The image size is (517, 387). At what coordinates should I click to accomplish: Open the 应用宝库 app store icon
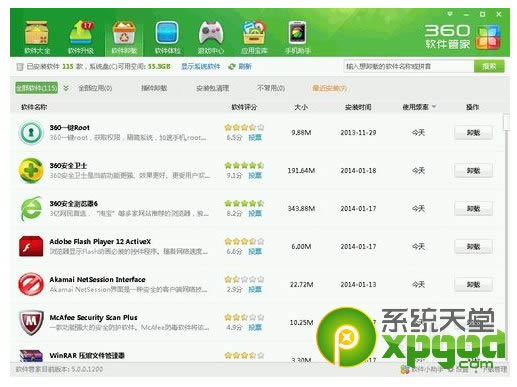tap(254, 37)
